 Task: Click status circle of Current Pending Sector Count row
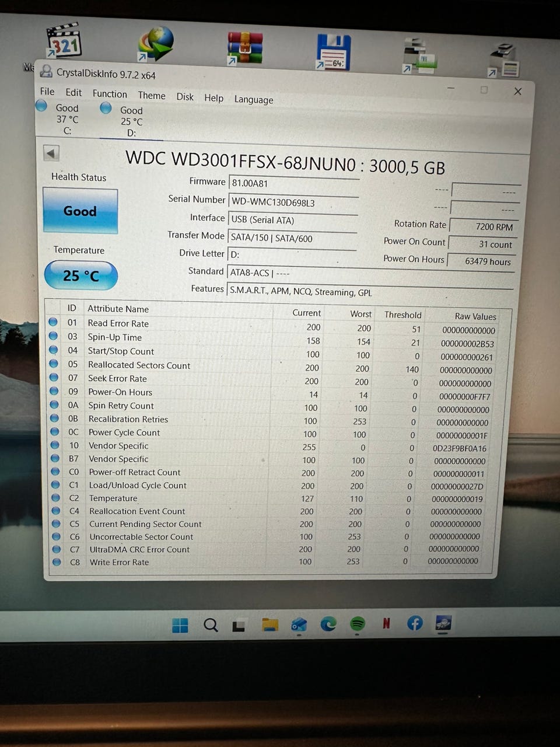tap(56, 523)
